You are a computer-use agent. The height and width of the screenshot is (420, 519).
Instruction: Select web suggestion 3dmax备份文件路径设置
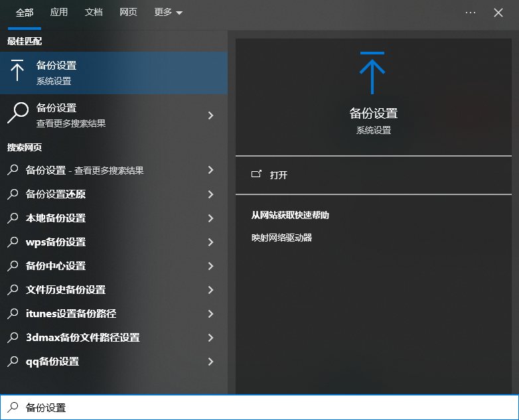coord(114,338)
